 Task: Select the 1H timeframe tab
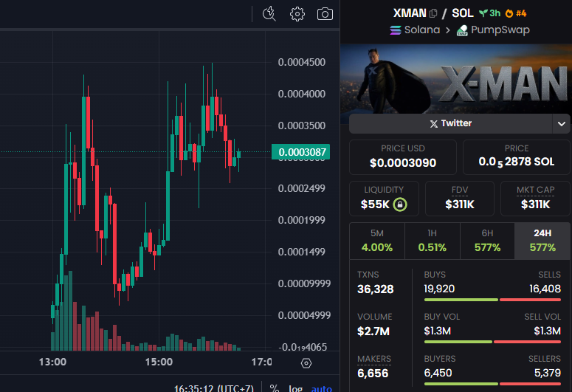click(x=433, y=241)
